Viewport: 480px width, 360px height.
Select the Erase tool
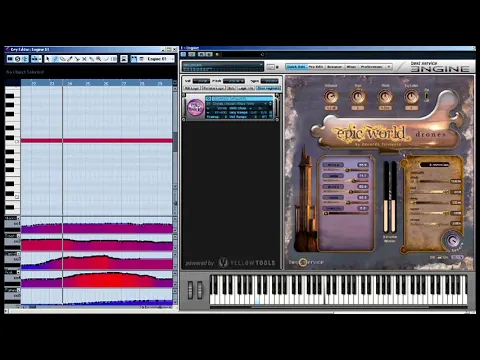click(x=62, y=59)
